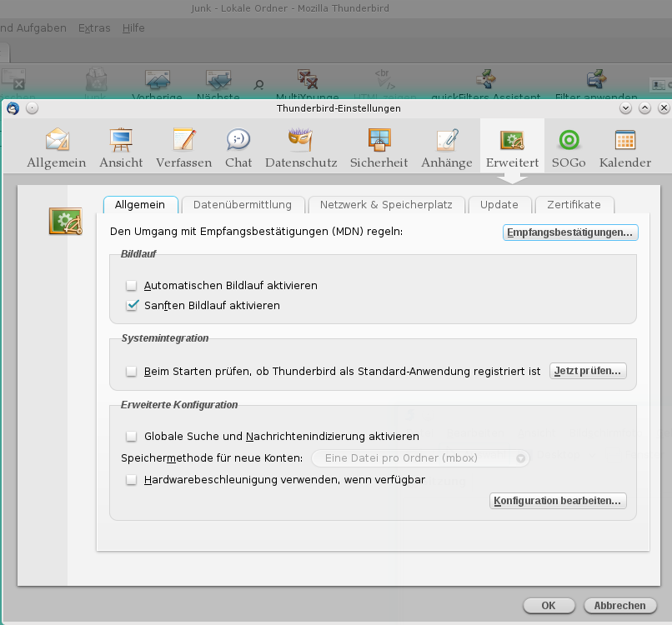
Task: Open the Sicherheit settings category
Action: [x=379, y=147]
